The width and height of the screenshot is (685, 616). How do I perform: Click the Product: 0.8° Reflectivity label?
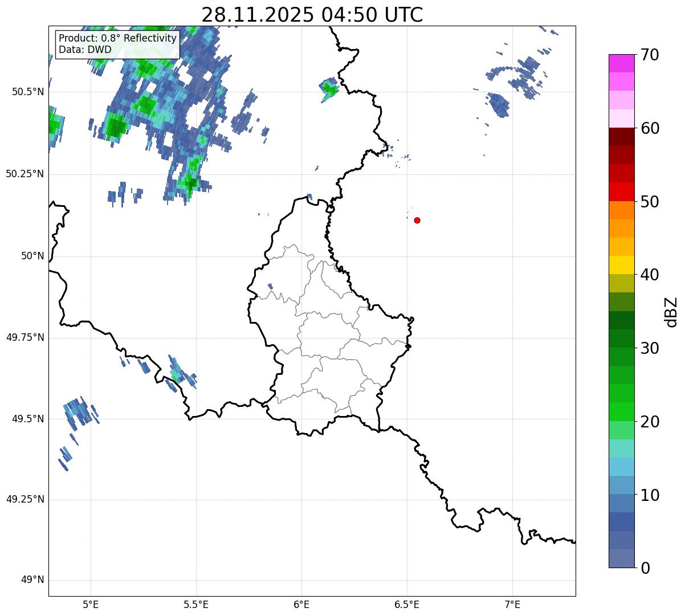(118, 38)
